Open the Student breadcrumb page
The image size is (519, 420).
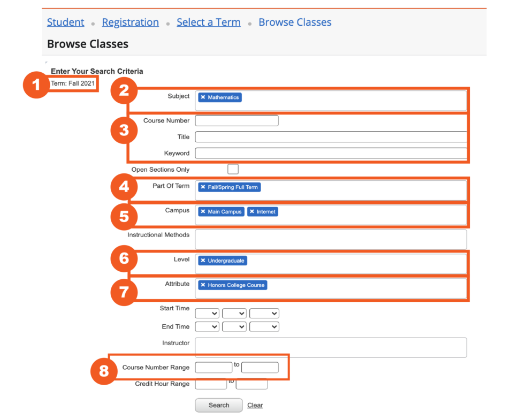[x=65, y=22]
